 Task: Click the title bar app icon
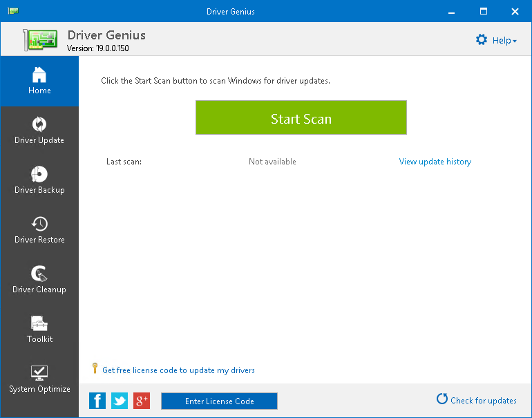tap(13, 11)
